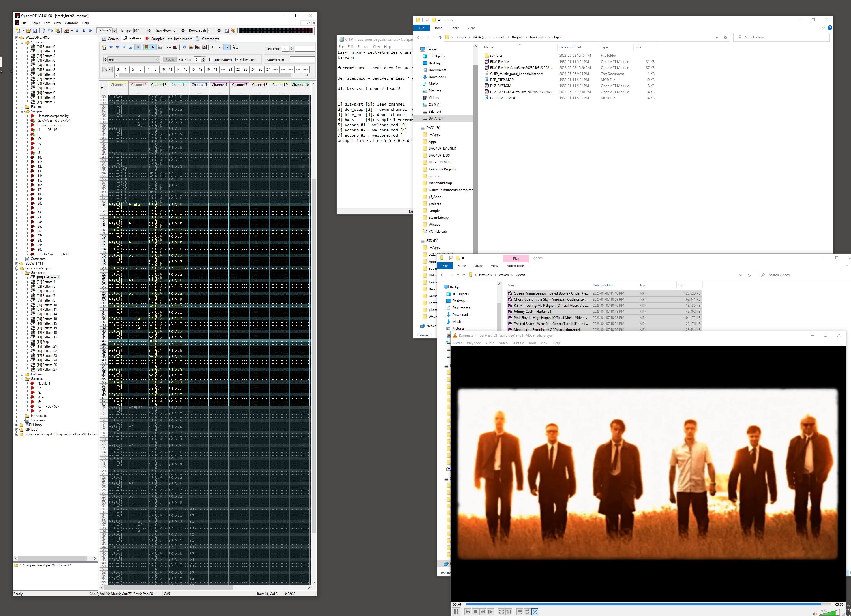The width and height of the screenshot is (851, 616).
Task: Click the Paste clipboard icon in OpenMPT
Action: coord(57,30)
